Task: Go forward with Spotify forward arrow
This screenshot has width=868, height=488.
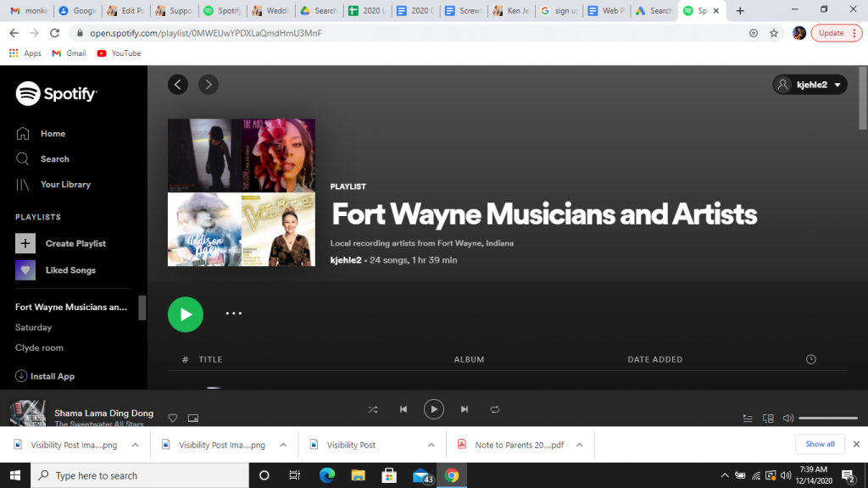Action: tap(209, 85)
